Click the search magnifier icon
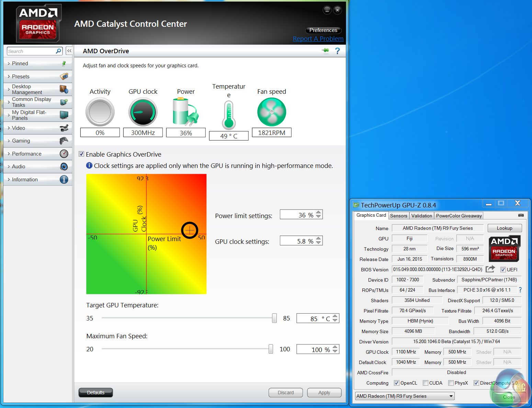Image resolution: width=532 pixels, height=408 pixels. (x=58, y=51)
